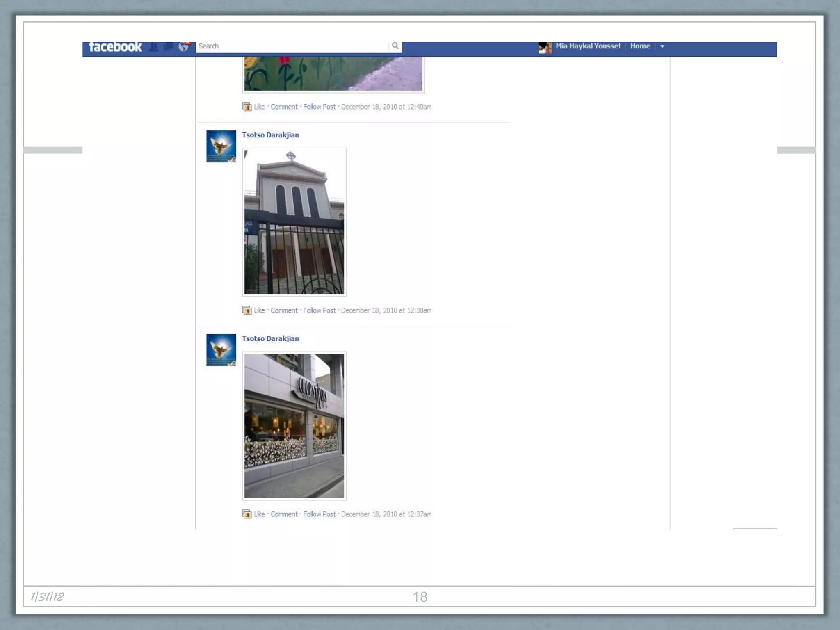This screenshot has width=840, height=630.
Task: Follow Post on the church photo
Action: pos(319,310)
